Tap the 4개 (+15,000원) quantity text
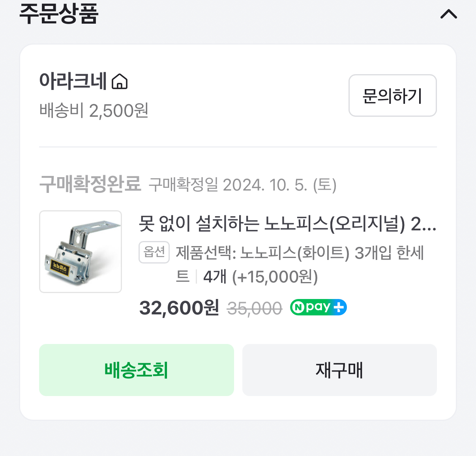The image size is (476, 456). coord(260,277)
